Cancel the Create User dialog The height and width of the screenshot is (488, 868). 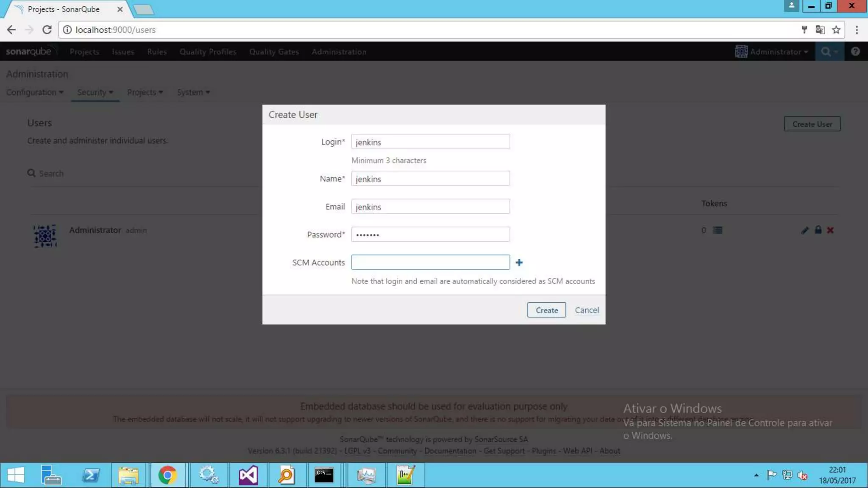pos(587,310)
